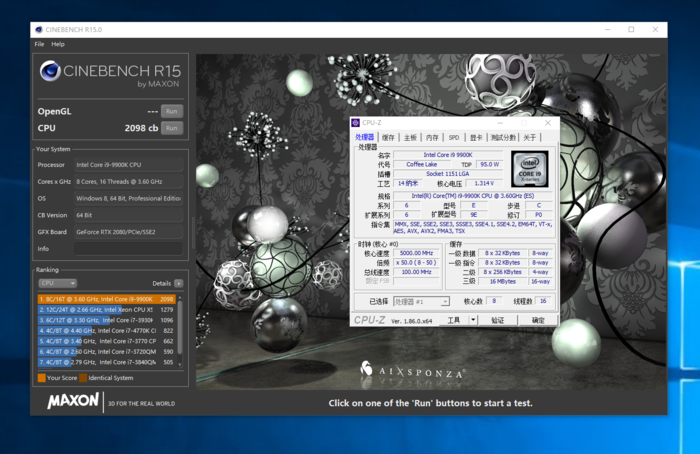Image resolution: width=700 pixels, height=454 pixels.
Task: Select ranking row 1 Intel Core i9-9900K
Action: click(107, 299)
